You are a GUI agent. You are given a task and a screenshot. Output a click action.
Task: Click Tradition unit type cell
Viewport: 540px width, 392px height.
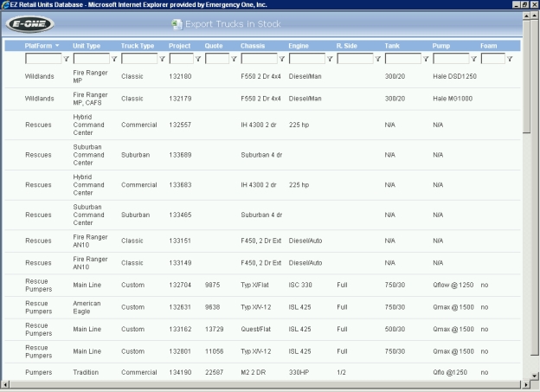(86, 372)
